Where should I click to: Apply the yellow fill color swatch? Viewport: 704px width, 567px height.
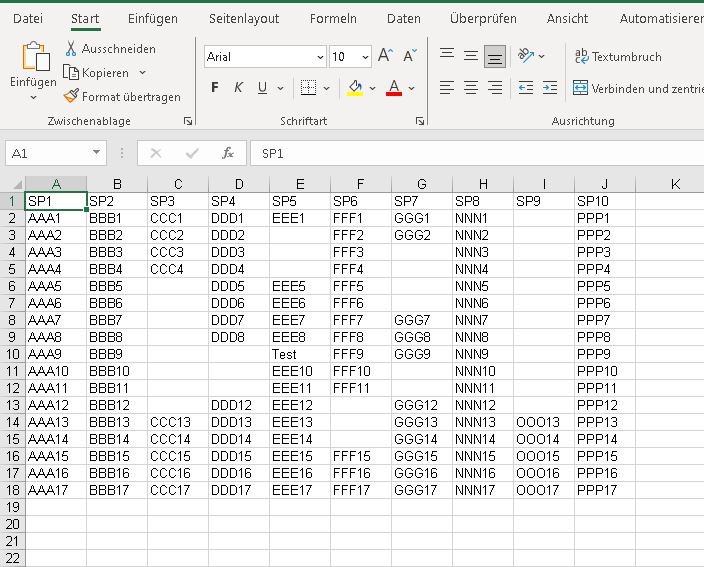pos(355,88)
